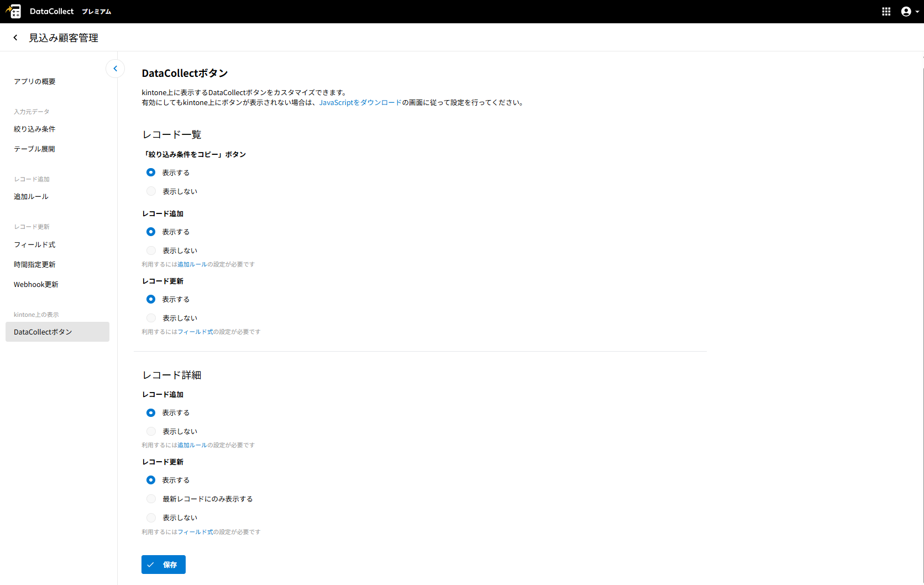Click the プレミアム plan label
This screenshot has width=924, height=585.
[97, 12]
